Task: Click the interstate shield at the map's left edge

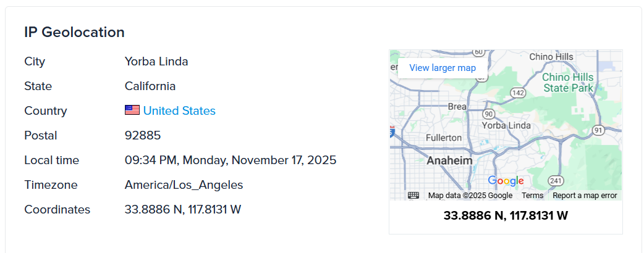Action: tap(392, 131)
